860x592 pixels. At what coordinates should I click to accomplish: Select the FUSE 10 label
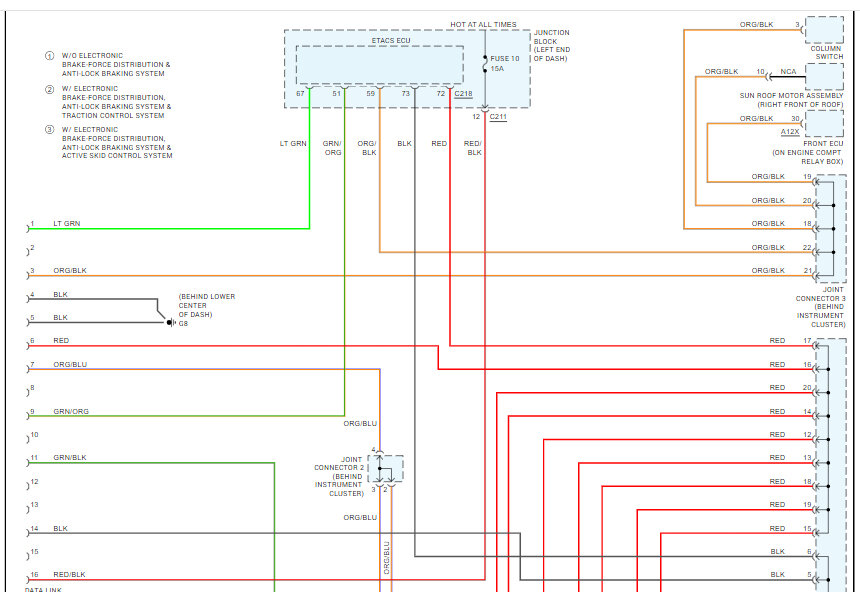(505, 58)
